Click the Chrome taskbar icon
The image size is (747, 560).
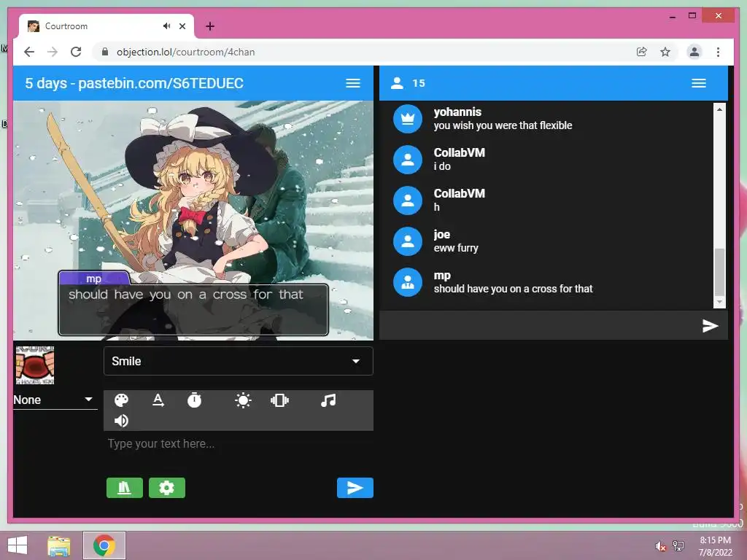click(x=104, y=545)
